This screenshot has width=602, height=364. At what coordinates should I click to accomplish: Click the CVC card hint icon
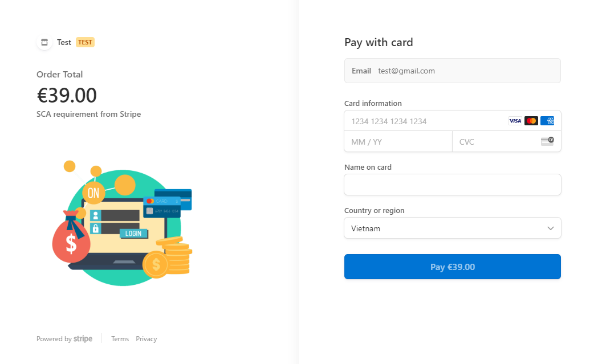click(547, 141)
